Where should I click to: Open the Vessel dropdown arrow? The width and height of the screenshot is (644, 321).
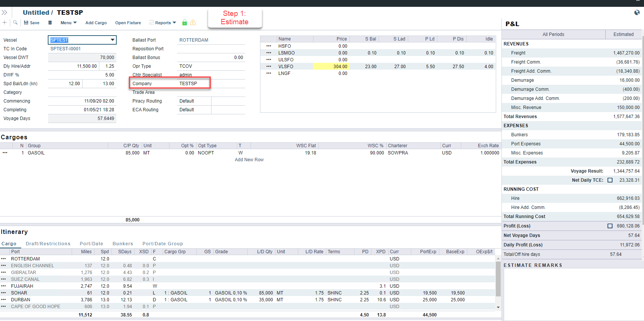[x=113, y=40]
